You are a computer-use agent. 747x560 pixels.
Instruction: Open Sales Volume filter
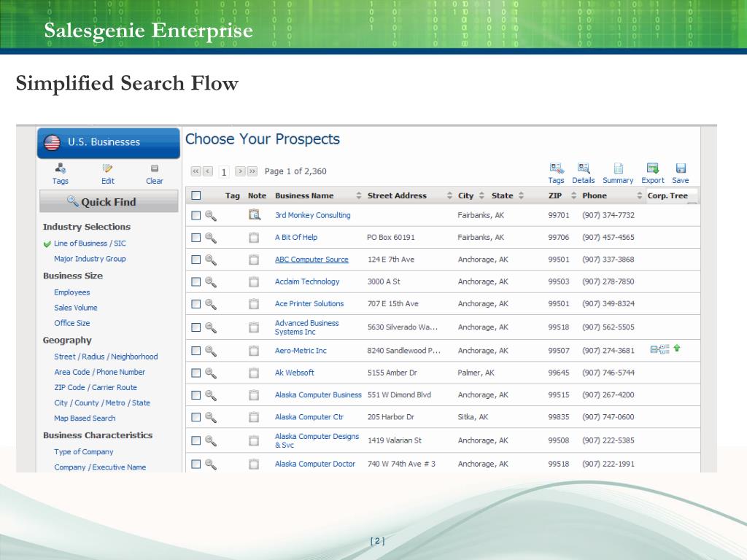75,308
